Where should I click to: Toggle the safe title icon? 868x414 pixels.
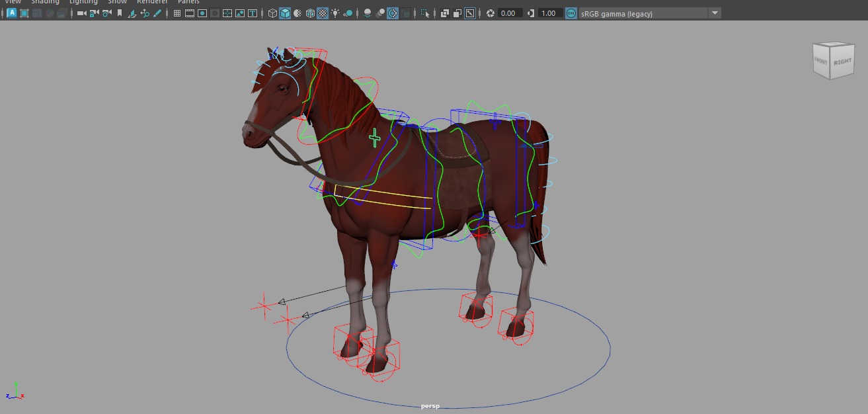[x=252, y=13]
